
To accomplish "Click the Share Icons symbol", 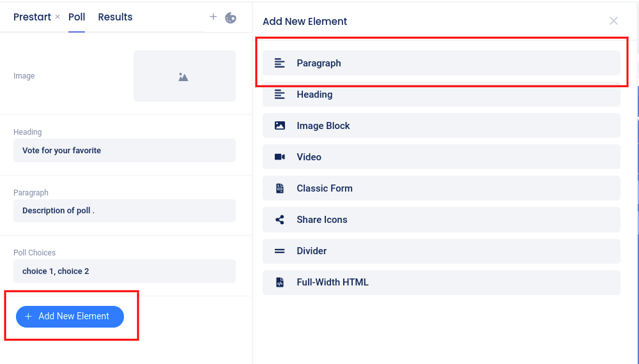I will [279, 220].
